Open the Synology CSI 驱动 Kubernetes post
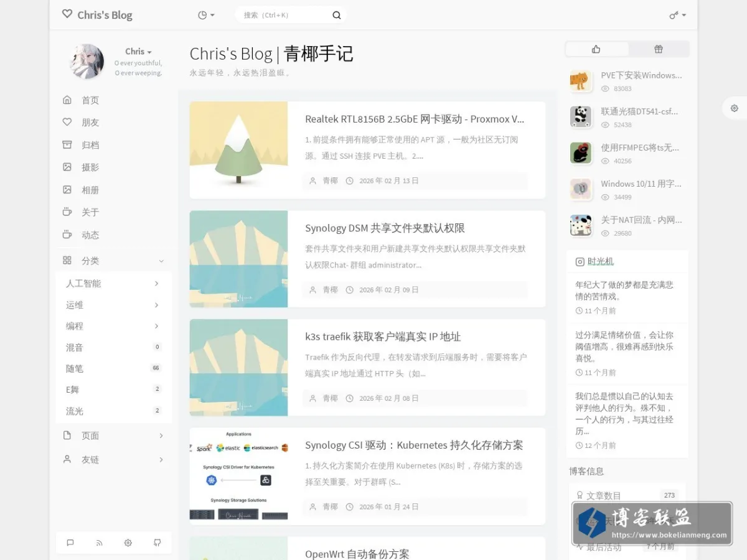The height and width of the screenshot is (560, 747). coord(414,445)
